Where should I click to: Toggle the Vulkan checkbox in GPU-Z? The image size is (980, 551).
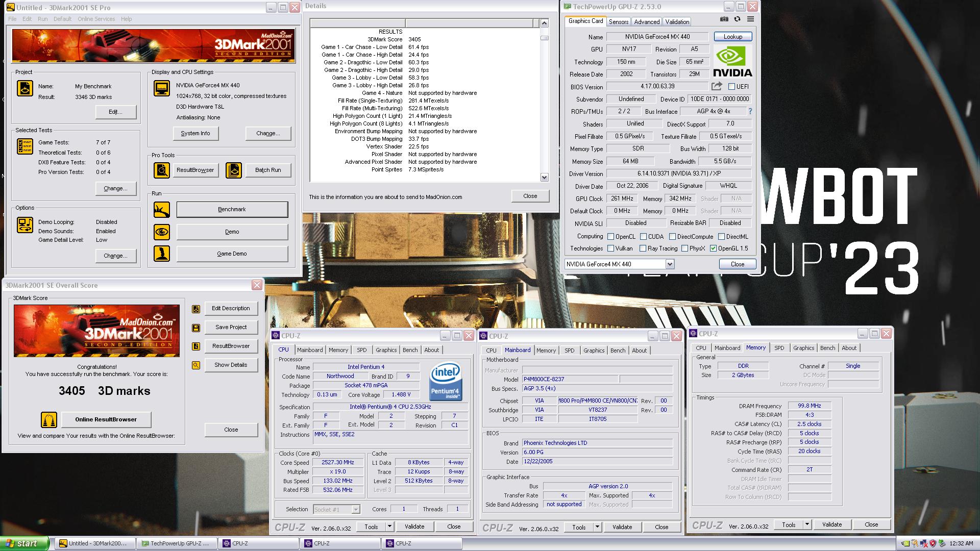pos(610,248)
